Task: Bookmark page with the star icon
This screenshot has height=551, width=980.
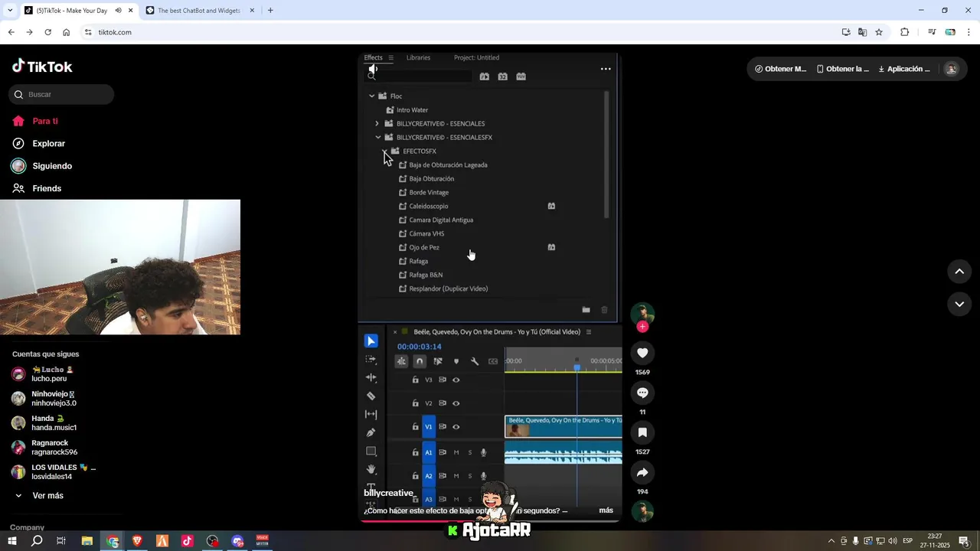Action: 879,32
